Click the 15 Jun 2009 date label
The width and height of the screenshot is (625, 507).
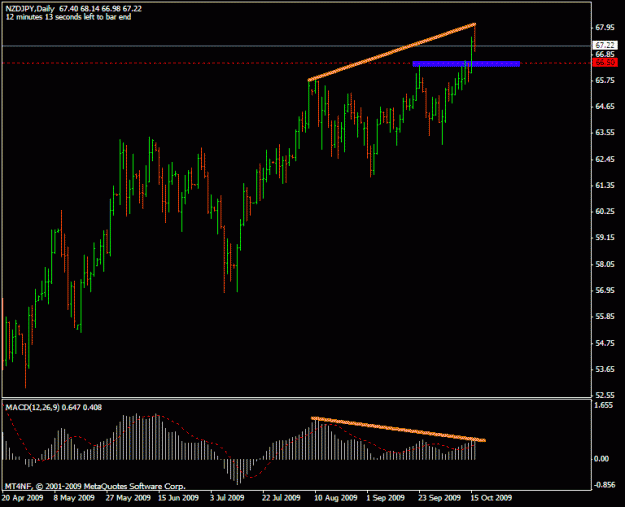pos(178,498)
